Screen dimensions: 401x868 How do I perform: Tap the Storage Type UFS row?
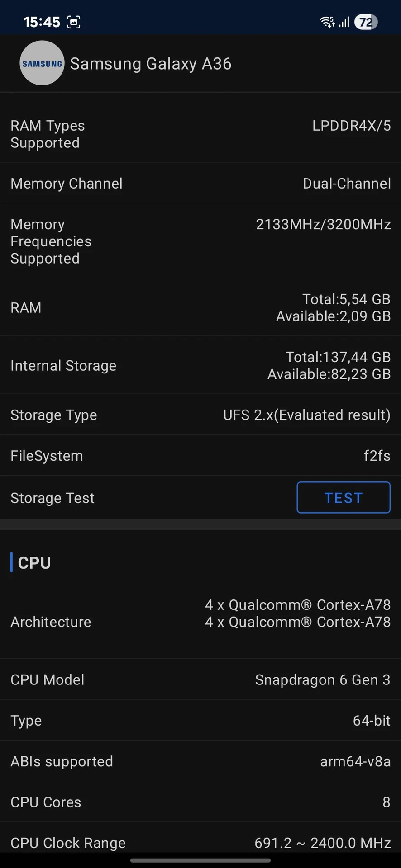[200, 415]
